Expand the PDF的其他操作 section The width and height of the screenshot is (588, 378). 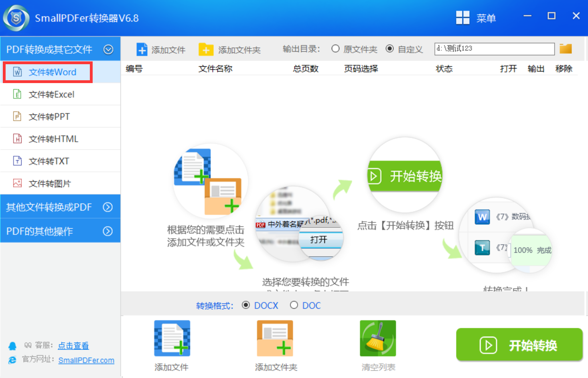coord(107,231)
